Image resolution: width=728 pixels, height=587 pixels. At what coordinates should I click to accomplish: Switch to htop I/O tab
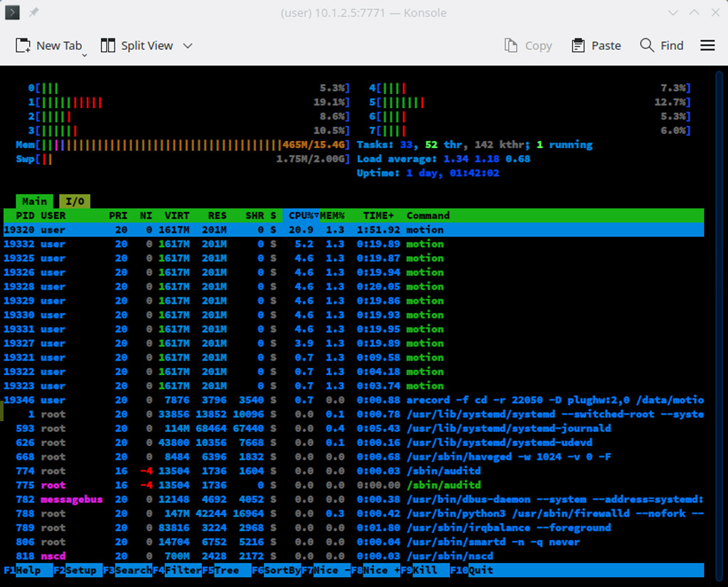pos(75,201)
